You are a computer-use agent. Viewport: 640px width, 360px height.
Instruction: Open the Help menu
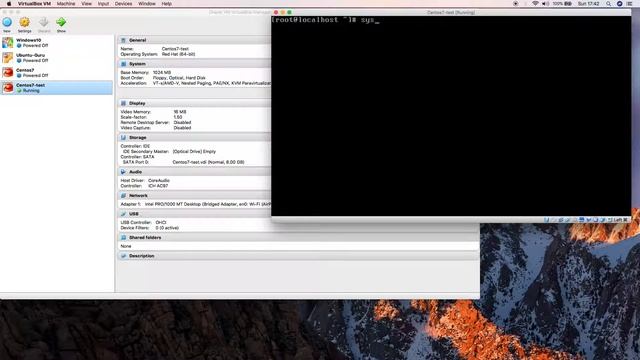pos(167,4)
